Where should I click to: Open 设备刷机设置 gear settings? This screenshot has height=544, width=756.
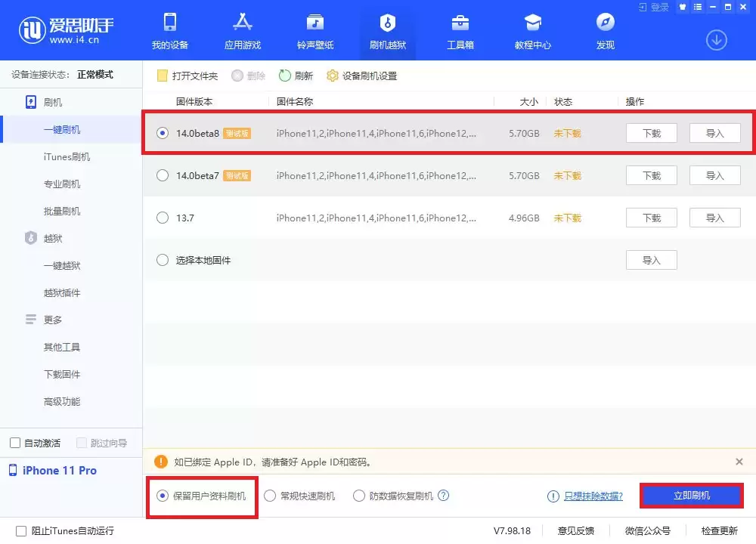point(361,76)
